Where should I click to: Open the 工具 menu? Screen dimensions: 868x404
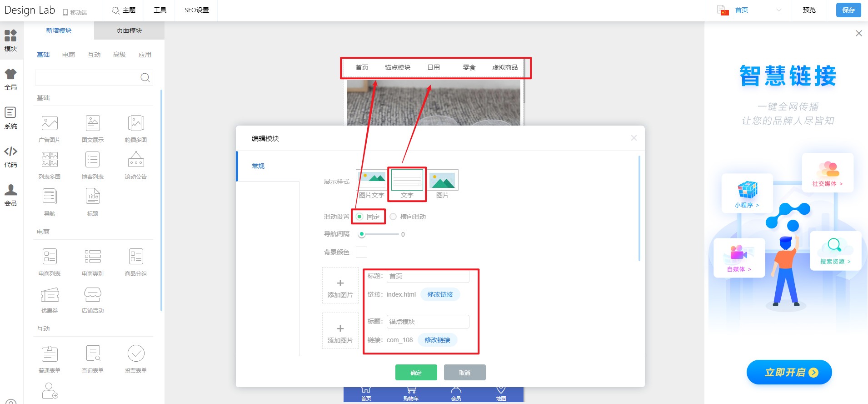pos(160,10)
